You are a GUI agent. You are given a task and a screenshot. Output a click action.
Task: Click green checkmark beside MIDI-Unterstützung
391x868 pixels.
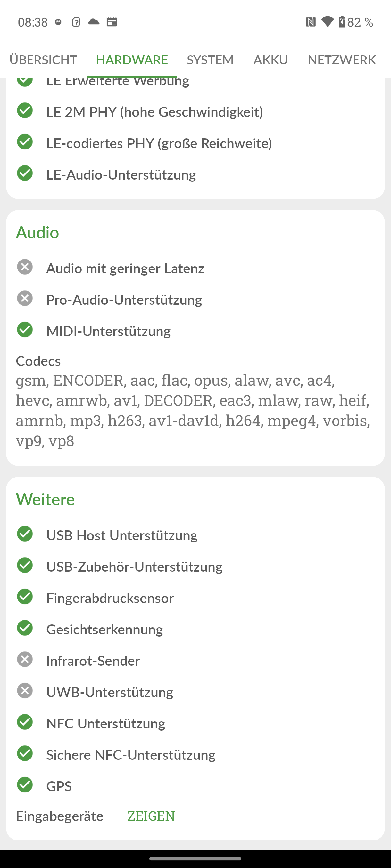pyautogui.click(x=25, y=330)
